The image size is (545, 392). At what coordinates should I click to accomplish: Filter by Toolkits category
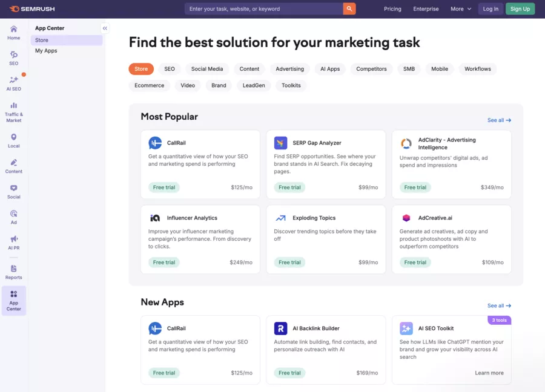tap(291, 85)
